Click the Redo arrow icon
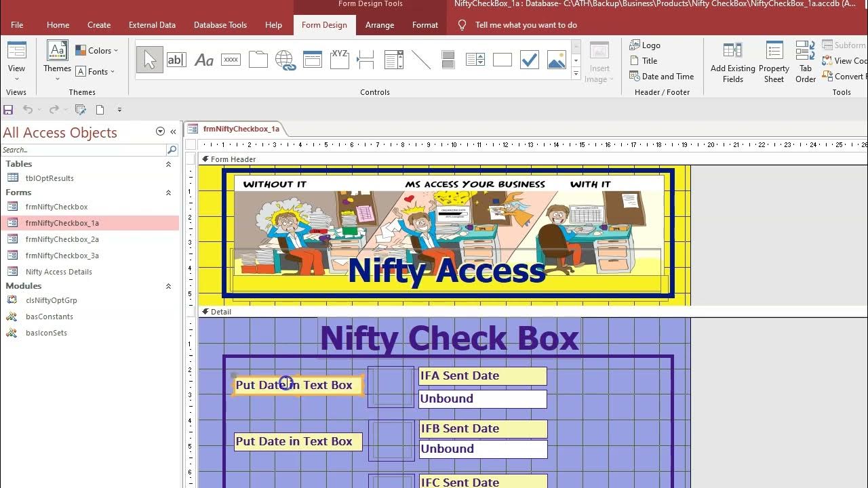This screenshot has height=488, width=868. coord(54,109)
